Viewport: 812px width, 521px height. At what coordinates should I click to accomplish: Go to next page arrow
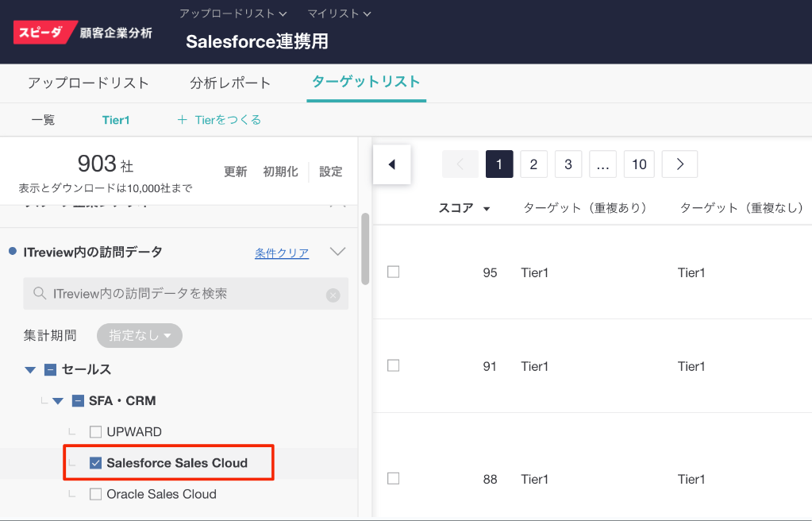pyautogui.click(x=679, y=164)
